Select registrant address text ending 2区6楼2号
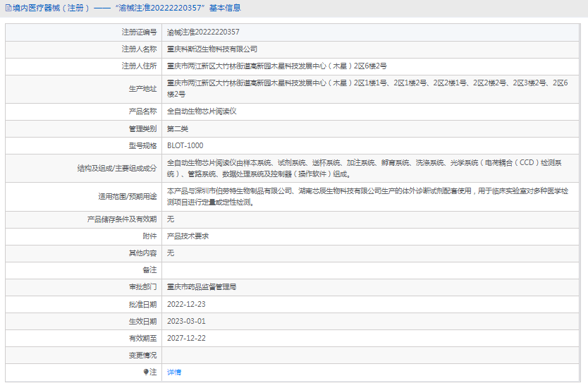588x388 pixels. (277, 66)
